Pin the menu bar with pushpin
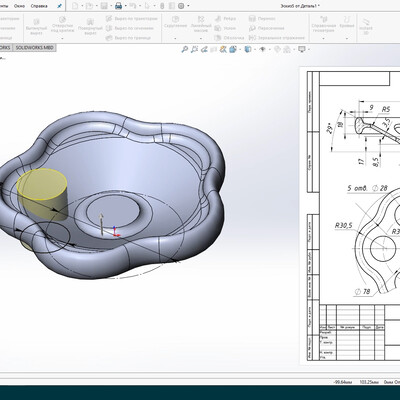400x400 pixels. 59,6
